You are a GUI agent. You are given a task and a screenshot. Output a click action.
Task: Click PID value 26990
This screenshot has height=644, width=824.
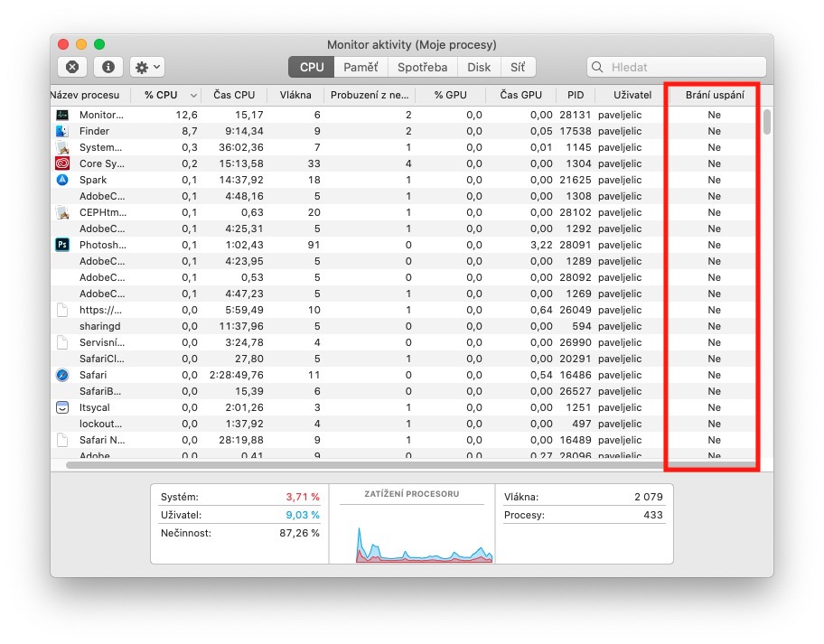[x=575, y=342]
